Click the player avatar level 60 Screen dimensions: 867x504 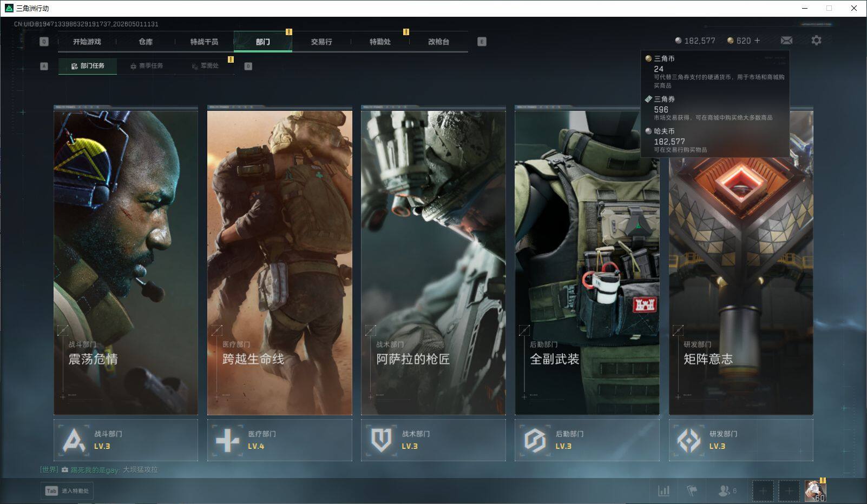(815, 490)
